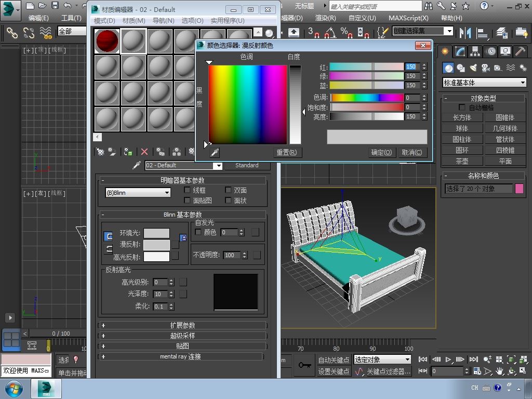Enable the 面状 (Faceted) checkbox
Screen dimensions: 532x399
click(x=229, y=200)
